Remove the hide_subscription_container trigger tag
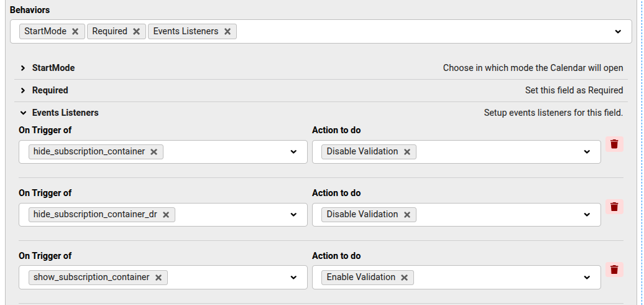The height and width of the screenshot is (305, 644). click(154, 152)
